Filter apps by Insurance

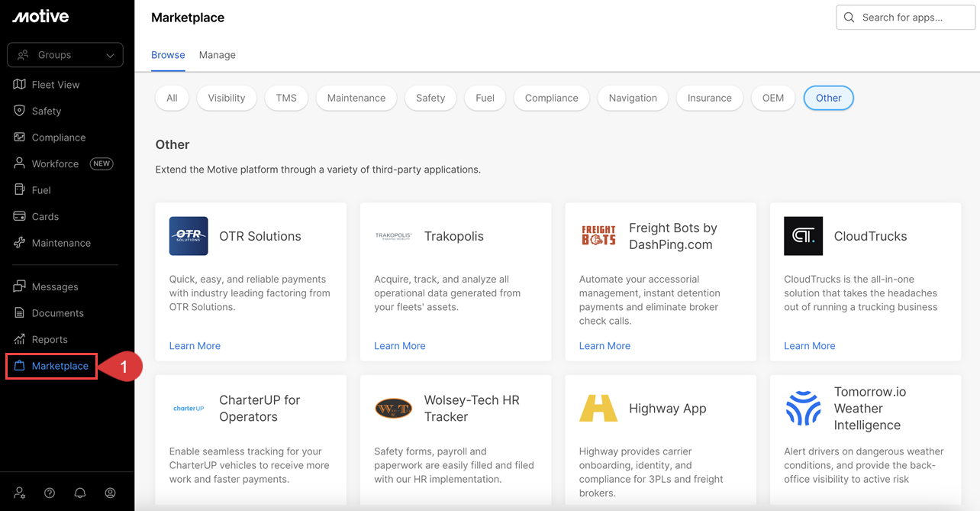710,98
